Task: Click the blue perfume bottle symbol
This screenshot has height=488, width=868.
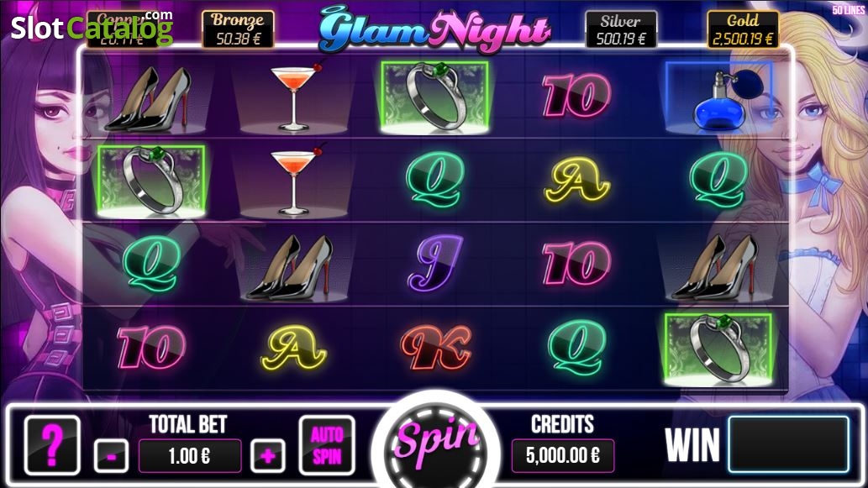Action: point(718,99)
